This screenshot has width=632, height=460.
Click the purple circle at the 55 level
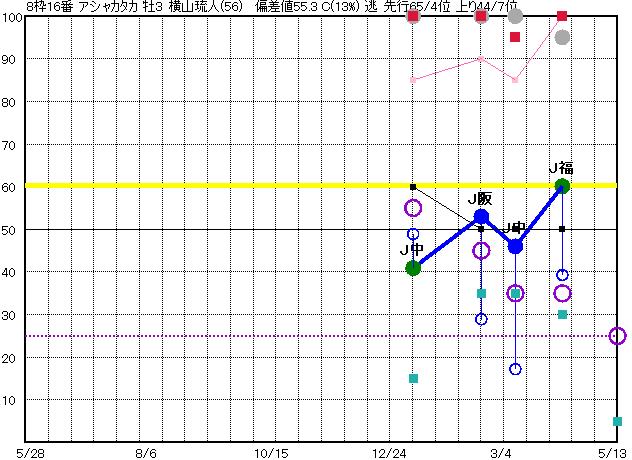[413, 208]
